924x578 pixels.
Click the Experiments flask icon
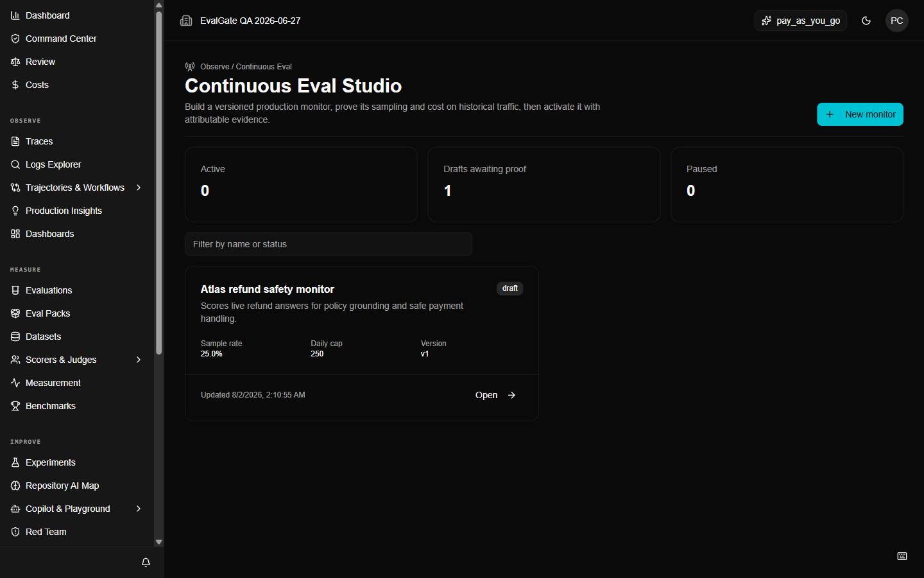15,462
